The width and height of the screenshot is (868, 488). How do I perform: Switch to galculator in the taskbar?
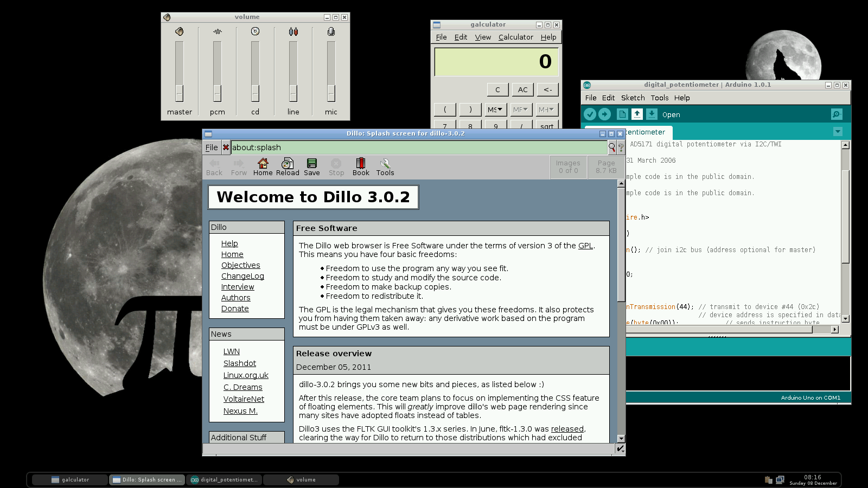69,480
